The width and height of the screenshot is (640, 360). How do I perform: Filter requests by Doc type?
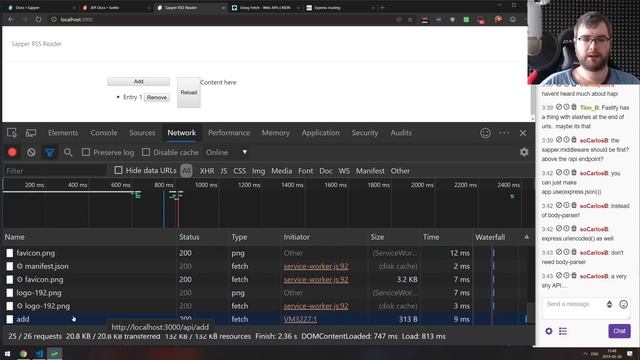[326, 171]
